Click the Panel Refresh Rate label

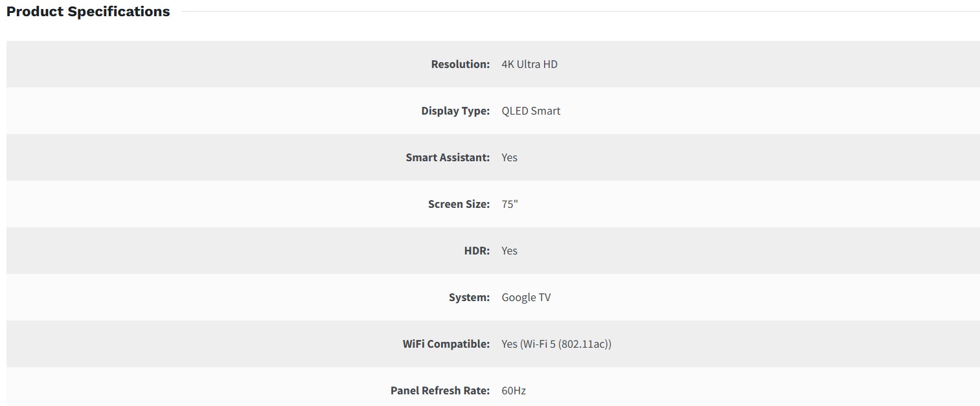[x=440, y=390]
